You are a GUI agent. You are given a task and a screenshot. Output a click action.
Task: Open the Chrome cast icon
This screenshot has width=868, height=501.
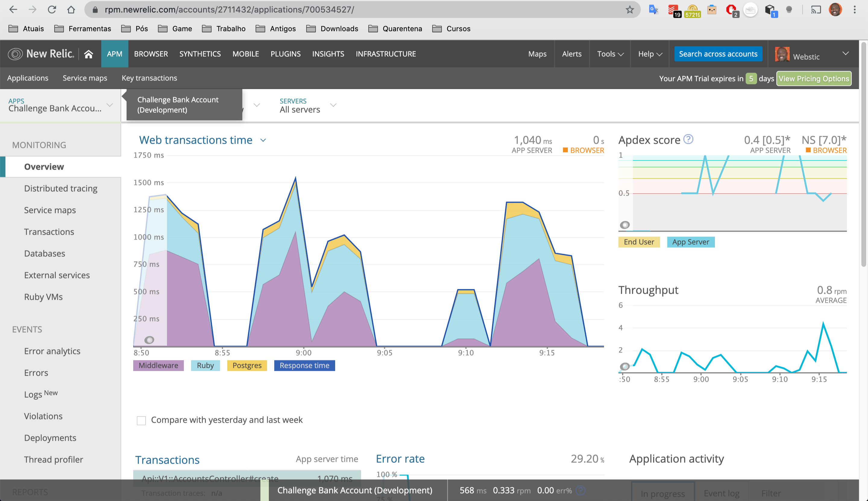tap(816, 10)
